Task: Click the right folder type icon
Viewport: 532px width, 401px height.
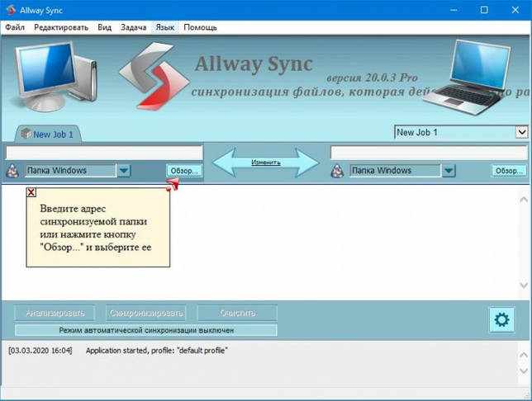Action: click(x=337, y=171)
